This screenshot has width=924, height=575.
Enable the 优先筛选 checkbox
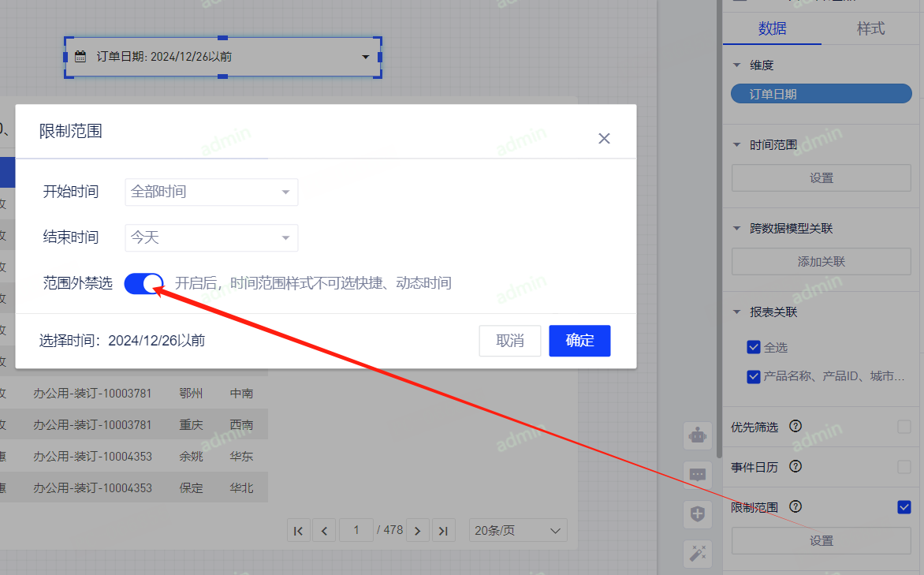pos(904,427)
